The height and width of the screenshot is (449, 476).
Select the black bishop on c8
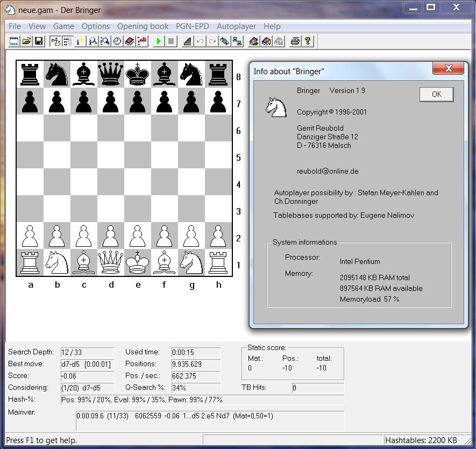84,74
